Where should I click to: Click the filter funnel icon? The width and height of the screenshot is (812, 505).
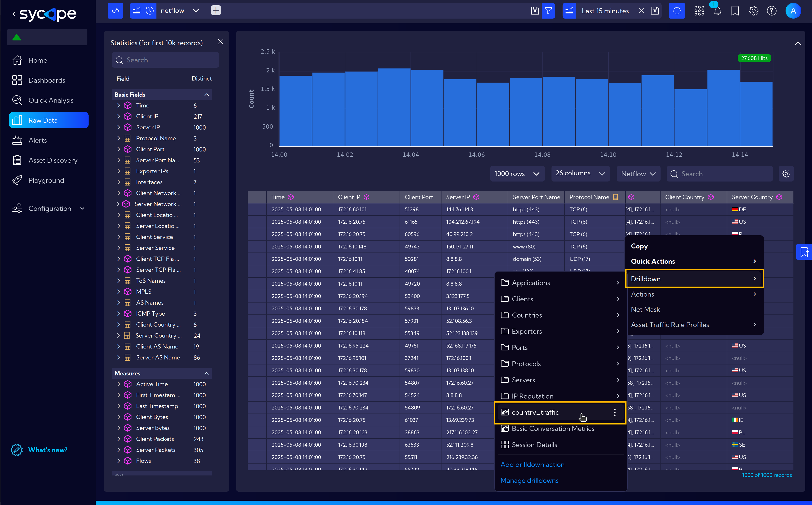pos(548,11)
